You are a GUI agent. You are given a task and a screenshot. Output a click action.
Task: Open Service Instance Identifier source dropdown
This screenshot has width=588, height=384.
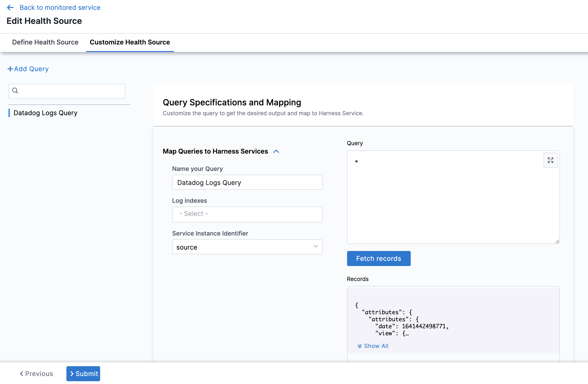pos(247,247)
